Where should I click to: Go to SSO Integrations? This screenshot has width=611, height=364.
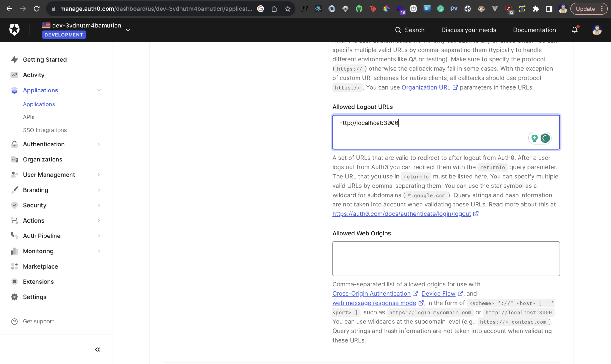pos(45,130)
